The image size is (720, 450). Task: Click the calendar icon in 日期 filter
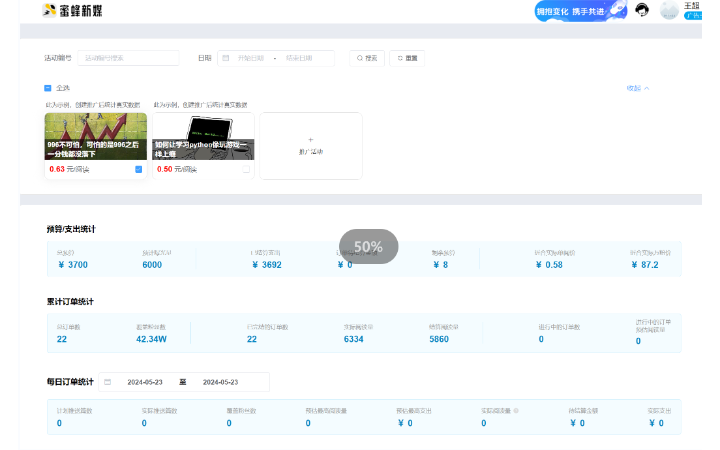tap(225, 58)
